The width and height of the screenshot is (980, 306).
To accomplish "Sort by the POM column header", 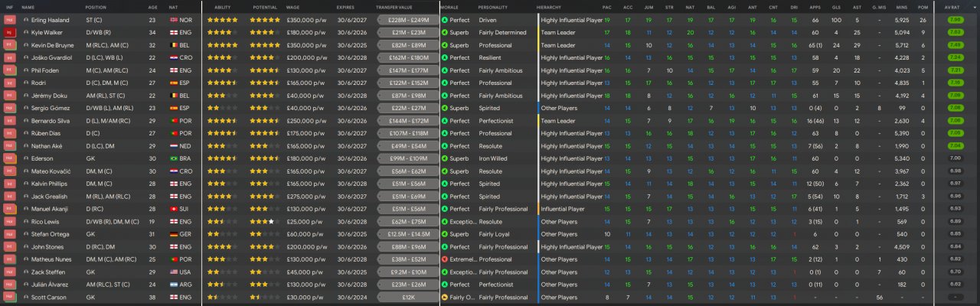I will 923,6.
